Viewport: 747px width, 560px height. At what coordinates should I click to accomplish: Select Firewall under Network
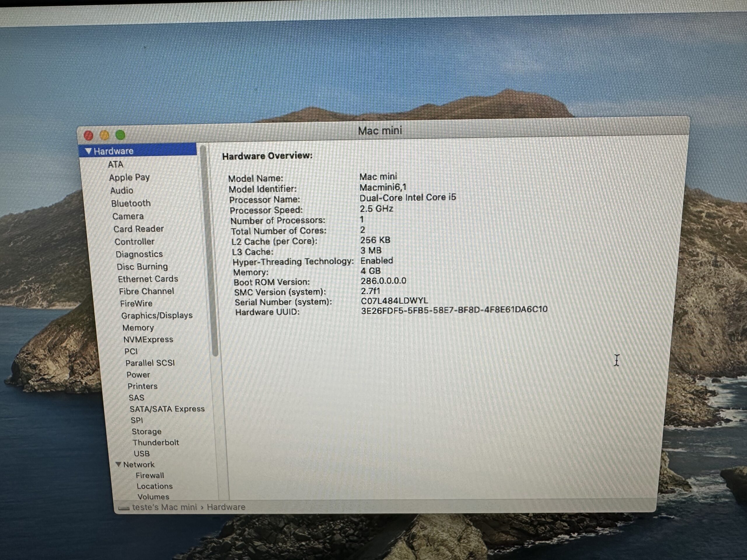[x=150, y=475]
